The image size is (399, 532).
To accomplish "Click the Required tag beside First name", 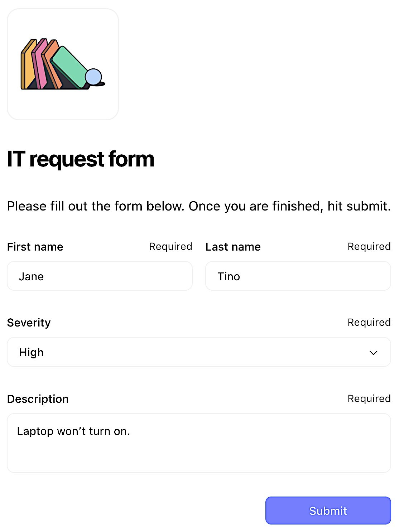I will pyautogui.click(x=170, y=246).
